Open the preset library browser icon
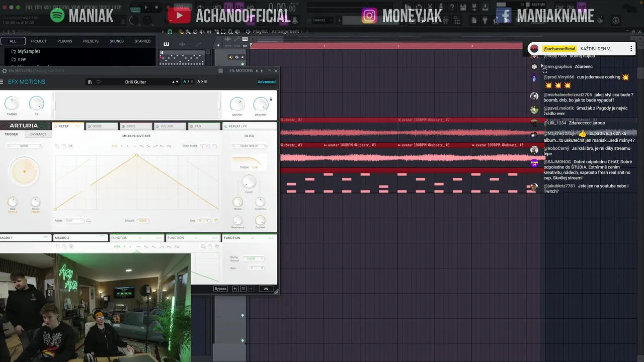 click(x=90, y=82)
